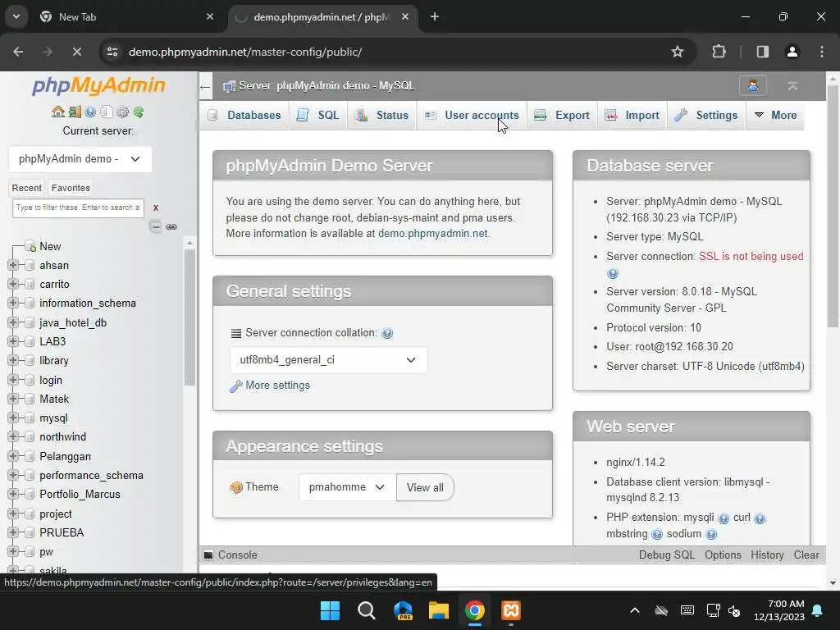Open the More menu dropdown
This screenshot has height=630, width=840.
point(775,115)
